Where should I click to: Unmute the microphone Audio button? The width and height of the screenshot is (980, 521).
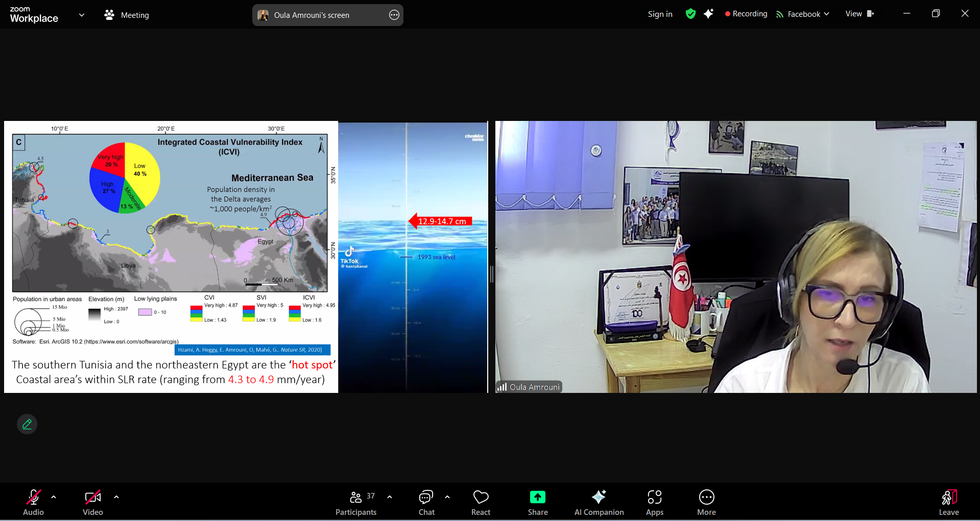pyautogui.click(x=33, y=503)
